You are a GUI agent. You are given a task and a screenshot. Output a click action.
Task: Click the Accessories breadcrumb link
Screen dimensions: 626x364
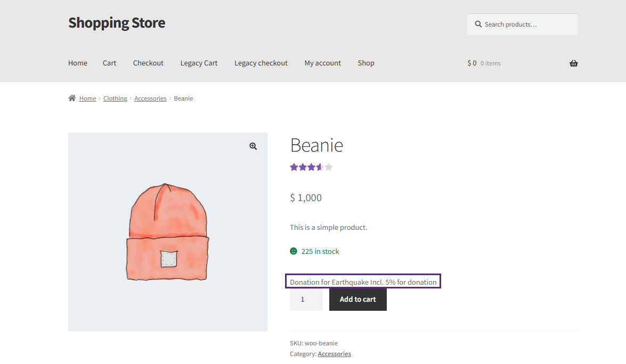pos(150,98)
